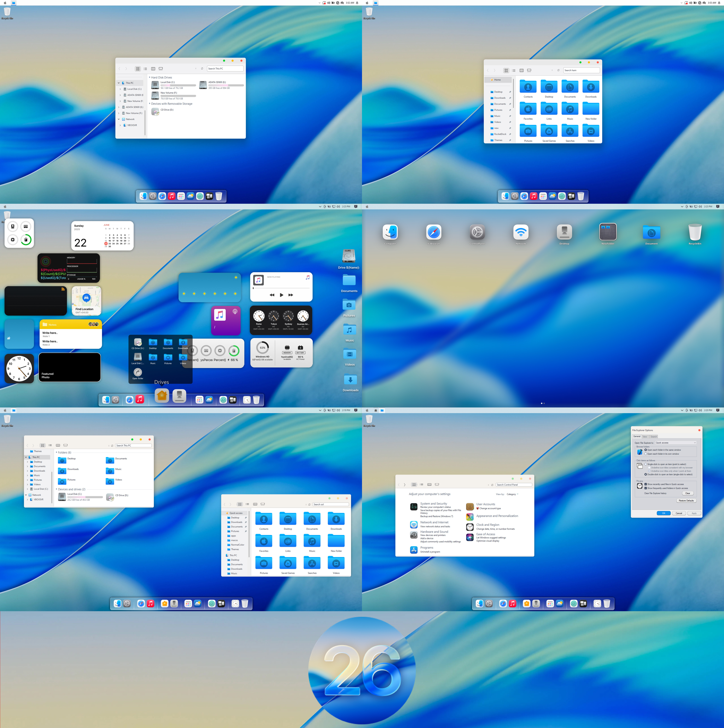724x728 pixels.
Task: Click the Clear button for File Explorer history
Action: 687,493
